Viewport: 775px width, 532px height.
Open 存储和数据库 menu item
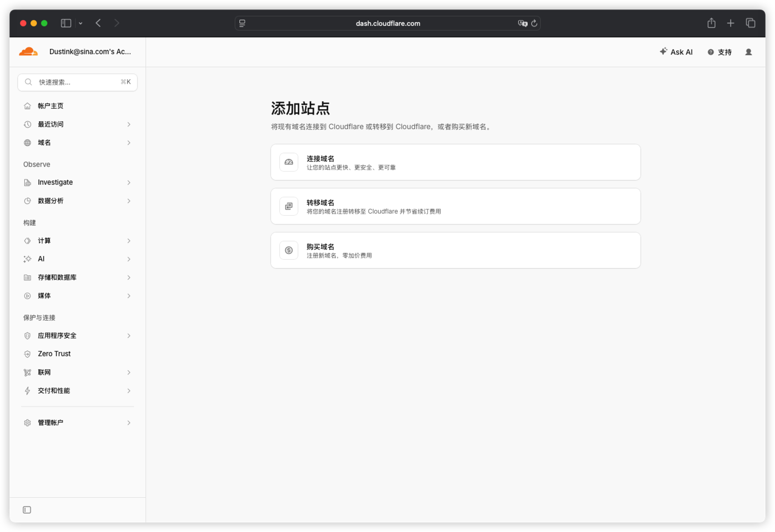tap(78, 278)
